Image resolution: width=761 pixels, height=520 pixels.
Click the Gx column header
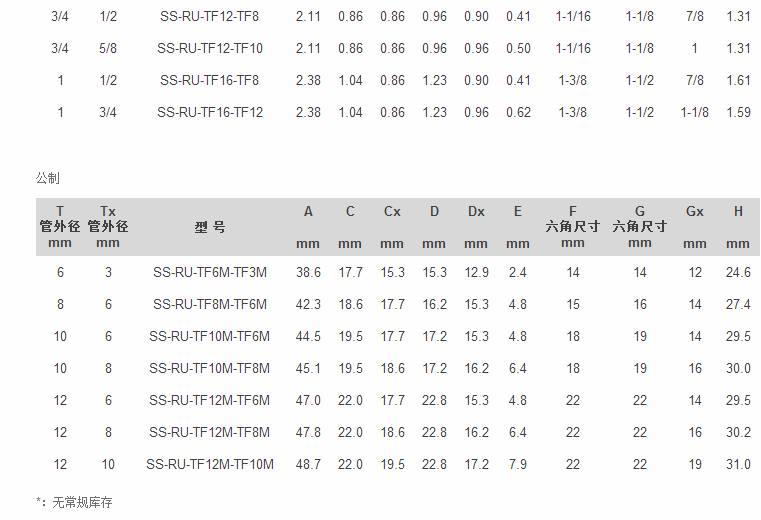pyautogui.click(x=695, y=211)
